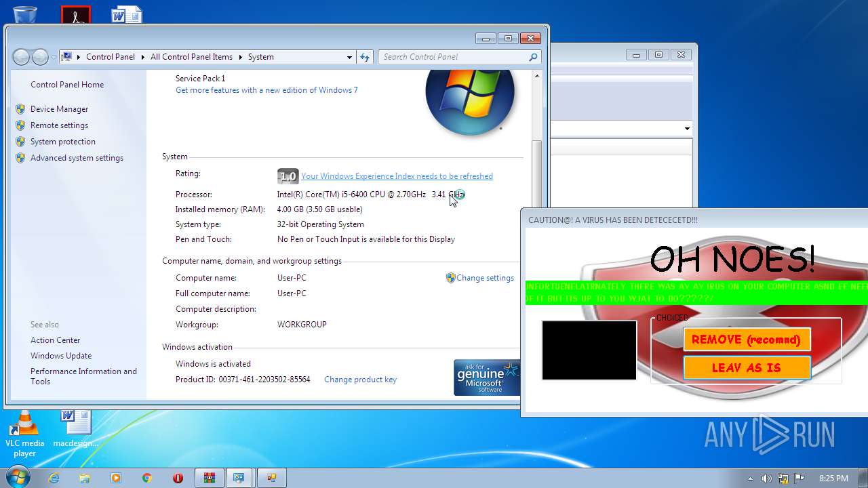Click the 1.0 rating badge
868x488 pixels.
[x=288, y=176]
